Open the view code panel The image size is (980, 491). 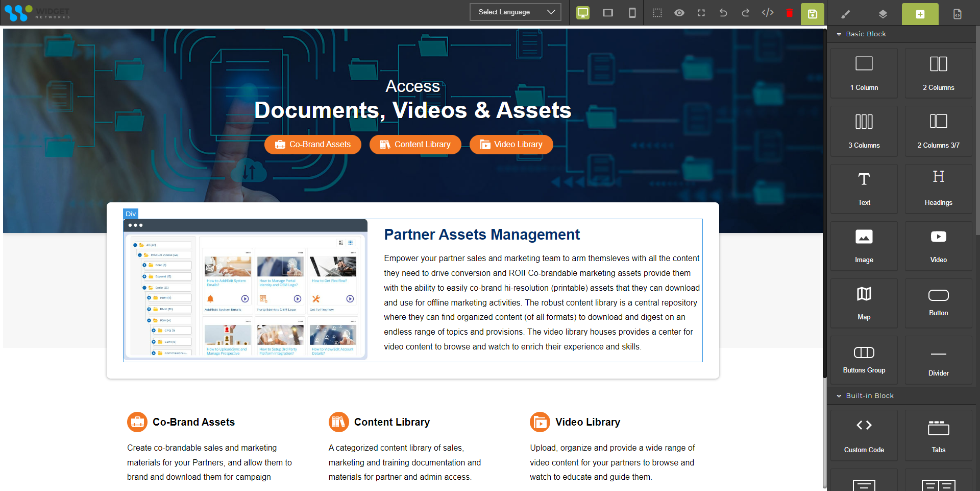pyautogui.click(x=768, y=13)
